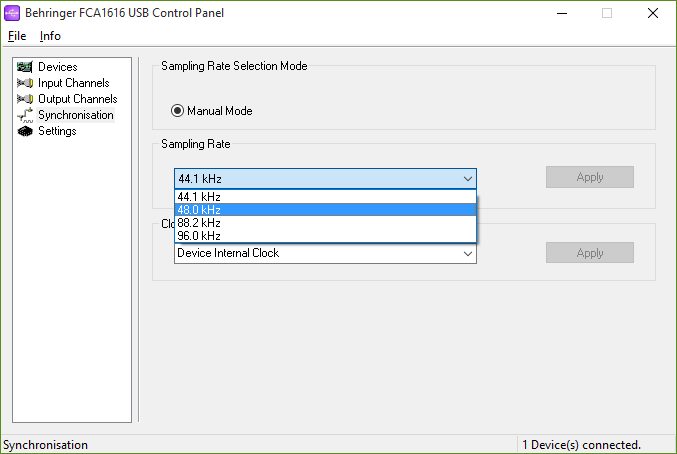This screenshot has width=677, height=454.
Task: Click the Synchronisation icon in sidebar
Action: click(x=25, y=115)
